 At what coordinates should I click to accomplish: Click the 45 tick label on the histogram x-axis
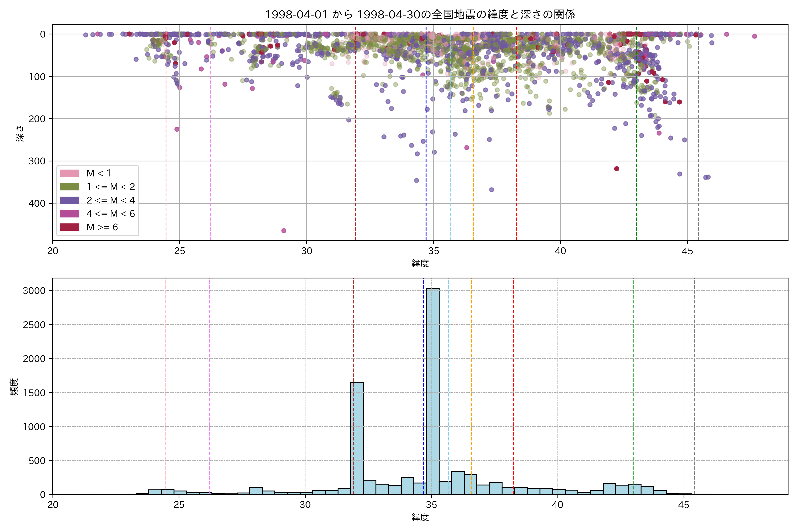(x=684, y=505)
